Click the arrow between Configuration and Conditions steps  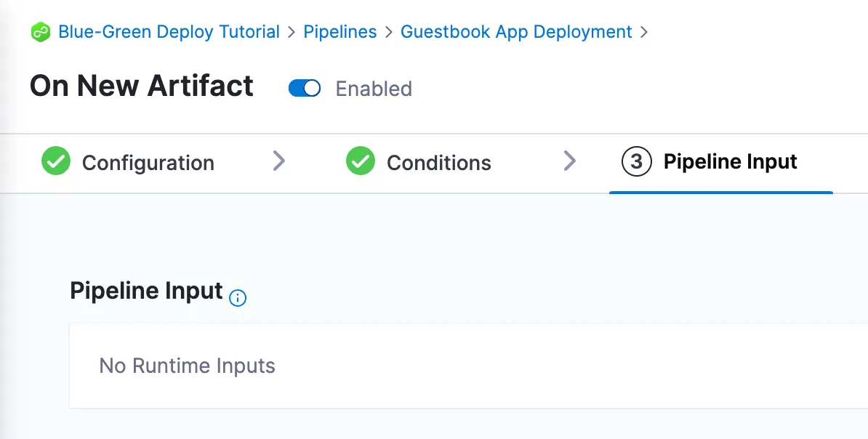(x=279, y=161)
